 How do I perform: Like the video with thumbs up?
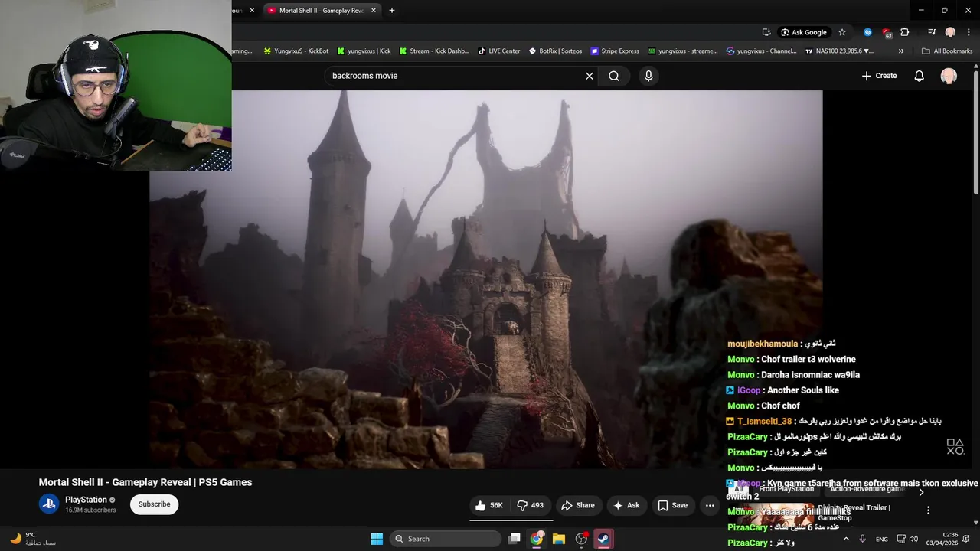tap(488, 505)
